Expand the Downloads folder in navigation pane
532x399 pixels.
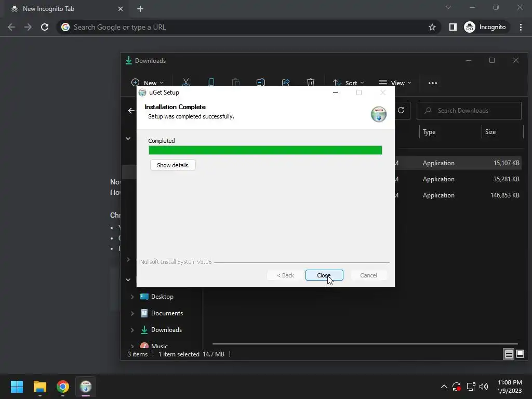click(132, 330)
